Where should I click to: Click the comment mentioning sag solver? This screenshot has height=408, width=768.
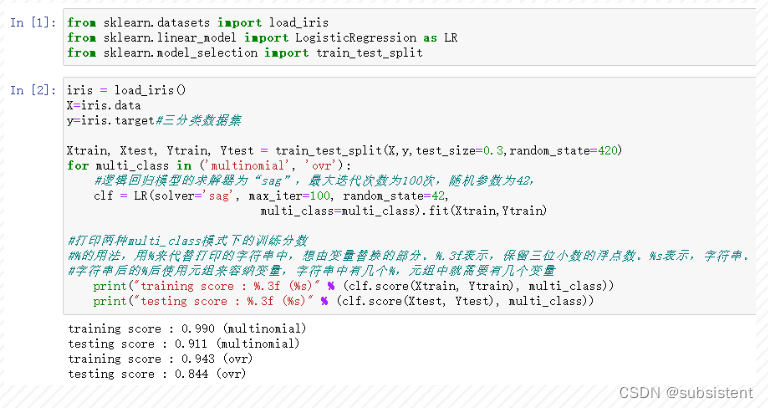pyautogui.click(x=313, y=181)
